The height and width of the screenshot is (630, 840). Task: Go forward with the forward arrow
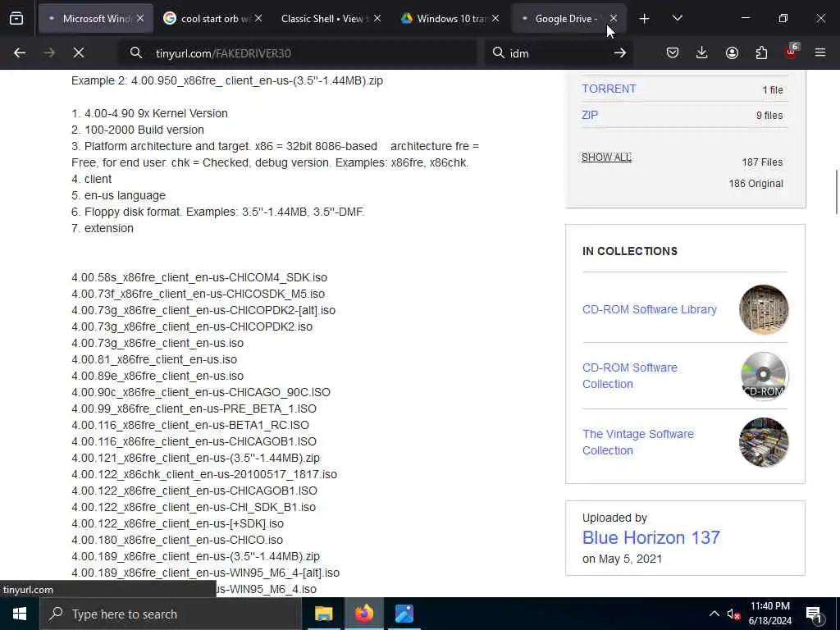[x=48, y=53]
